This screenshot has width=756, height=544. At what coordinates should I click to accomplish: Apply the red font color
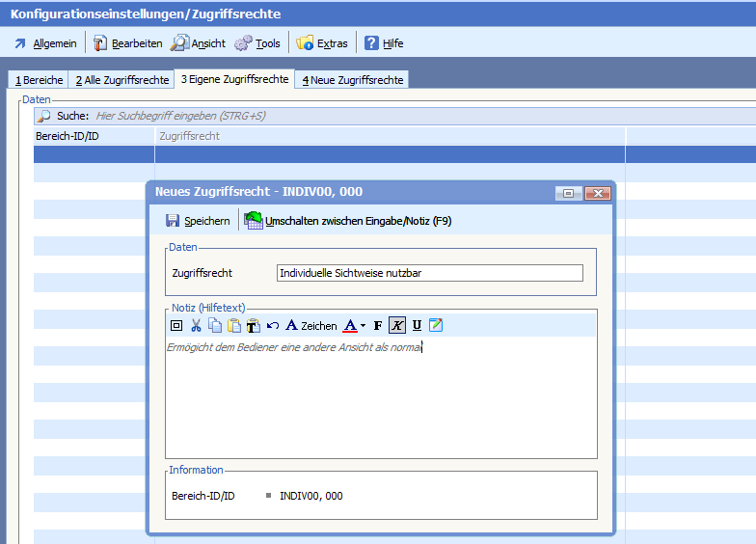tap(350, 326)
